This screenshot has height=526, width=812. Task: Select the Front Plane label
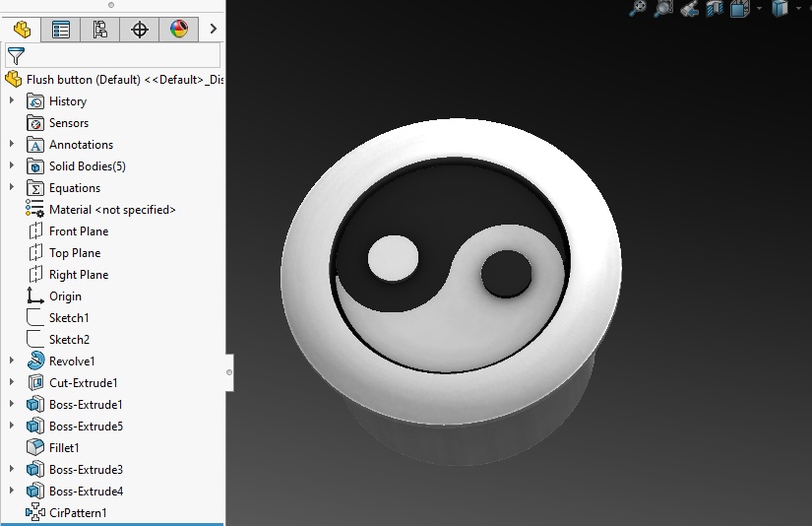(x=79, y=231)
